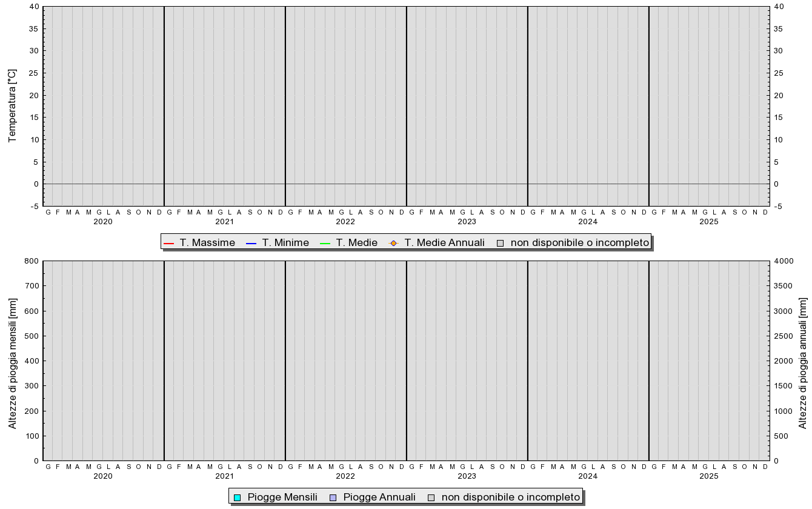This screenshot has height=509, width=812.
Task: Select the Piogge Annuali legend label
Action: (379, 497)
